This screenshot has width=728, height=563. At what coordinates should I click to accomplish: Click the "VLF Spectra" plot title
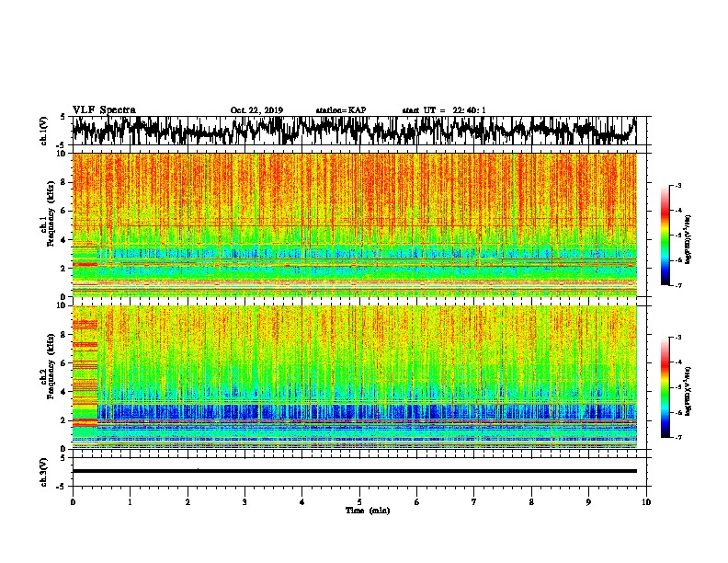tap(104, 109)
